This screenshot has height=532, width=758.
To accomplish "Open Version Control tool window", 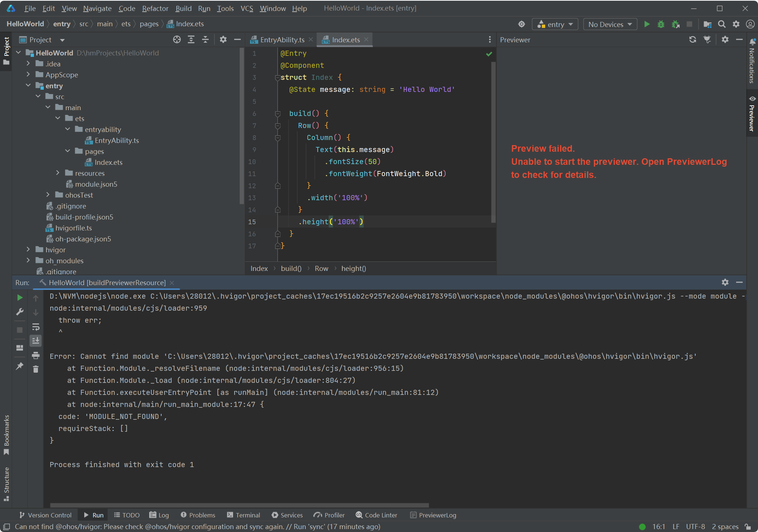I will [x=46, y=515].
